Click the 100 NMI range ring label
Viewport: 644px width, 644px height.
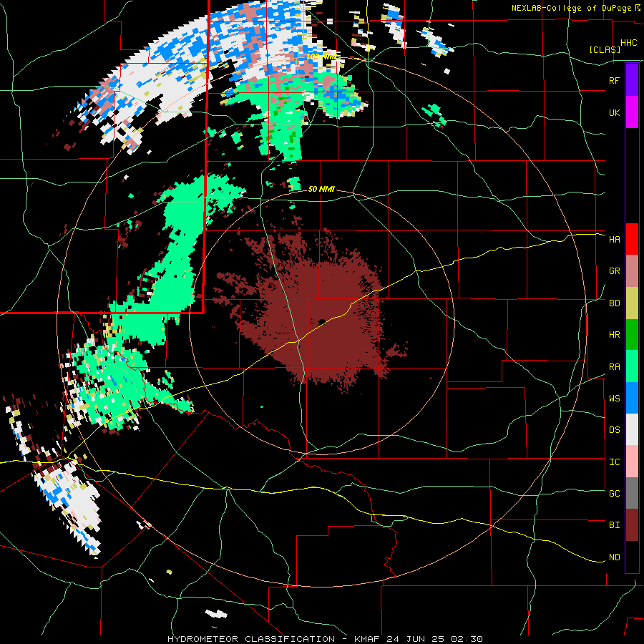[321, 57]
